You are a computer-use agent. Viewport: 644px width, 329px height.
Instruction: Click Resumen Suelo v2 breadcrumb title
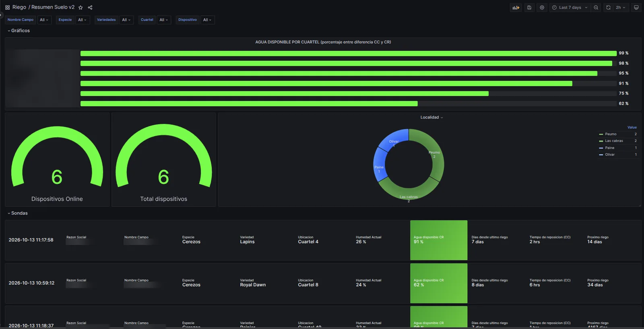(53, 7)
